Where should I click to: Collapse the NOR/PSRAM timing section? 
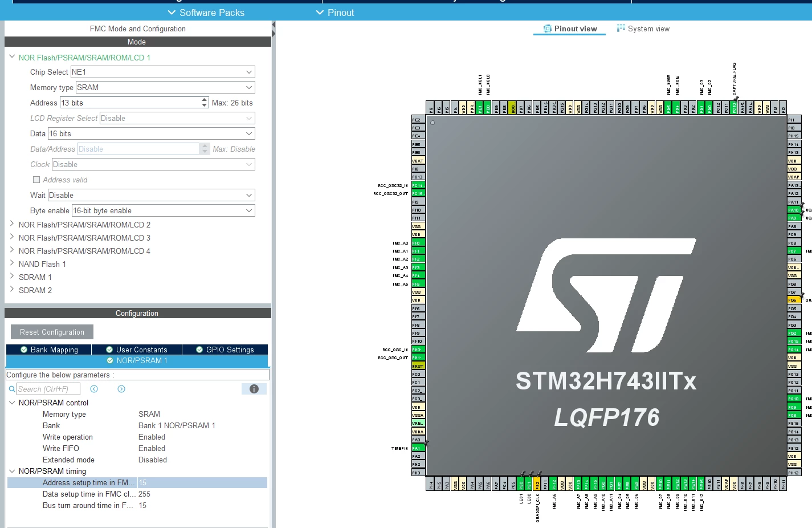coord(12,471)
